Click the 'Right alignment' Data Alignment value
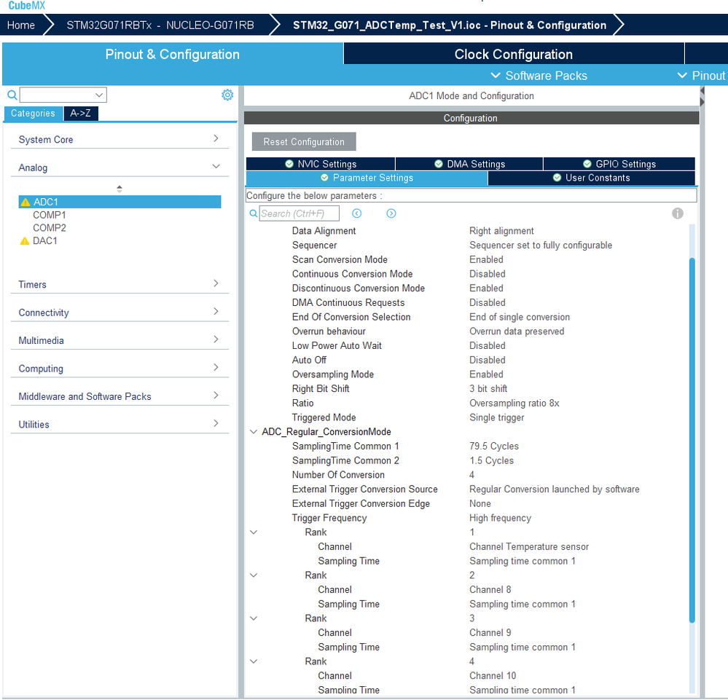Image resolution: width=728 pixels, height=700 pixels. (501, 231)
